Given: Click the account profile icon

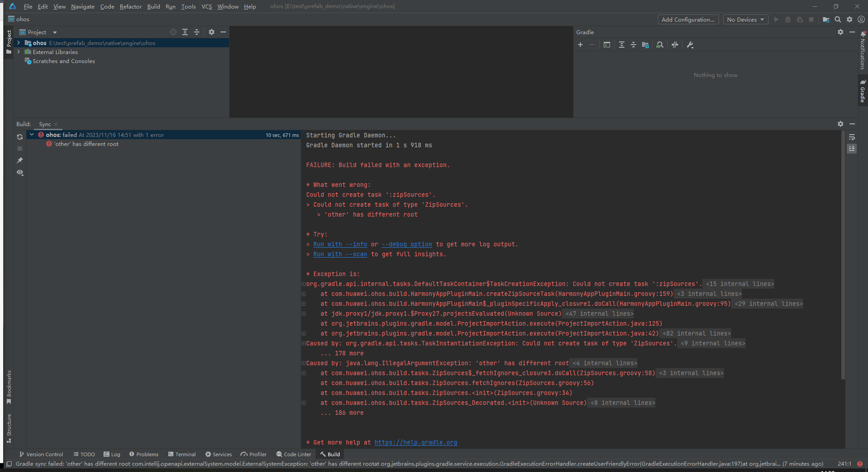Looking at the screenshot, I should pyautogui.click(x=861, y=19).
